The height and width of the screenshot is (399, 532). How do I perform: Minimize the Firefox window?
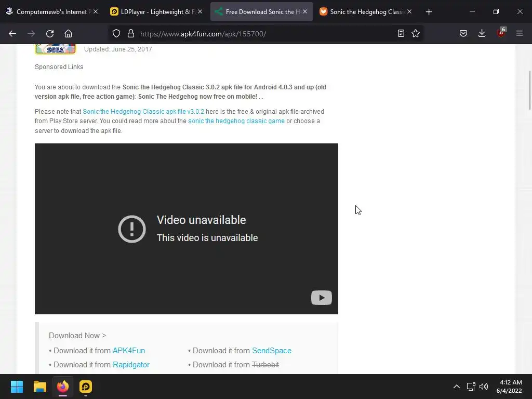point(472,11)
